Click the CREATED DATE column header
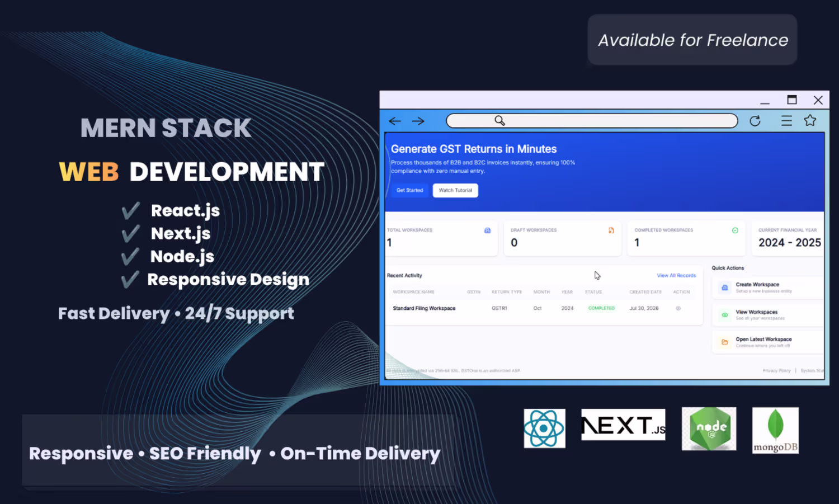The height and width of the screenshot is (504, 839). click(645, 292)
